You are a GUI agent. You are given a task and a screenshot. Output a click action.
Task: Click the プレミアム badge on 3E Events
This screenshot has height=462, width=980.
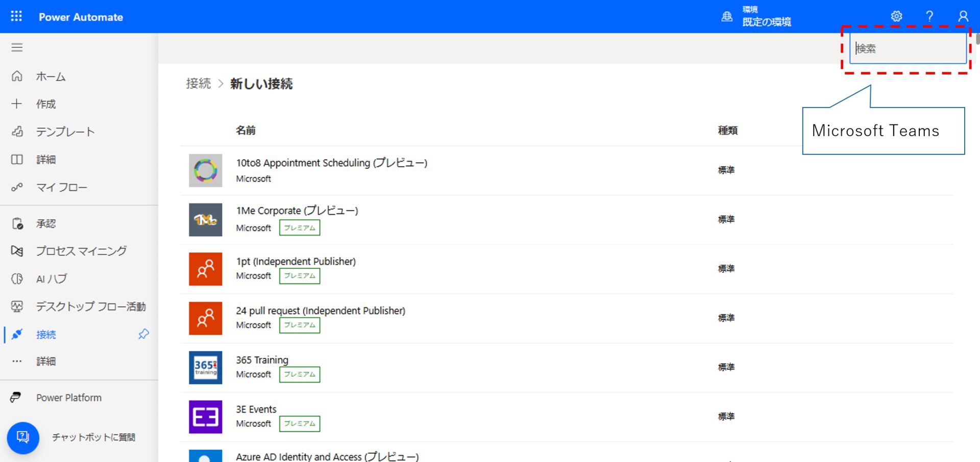(x=300, y=424)
